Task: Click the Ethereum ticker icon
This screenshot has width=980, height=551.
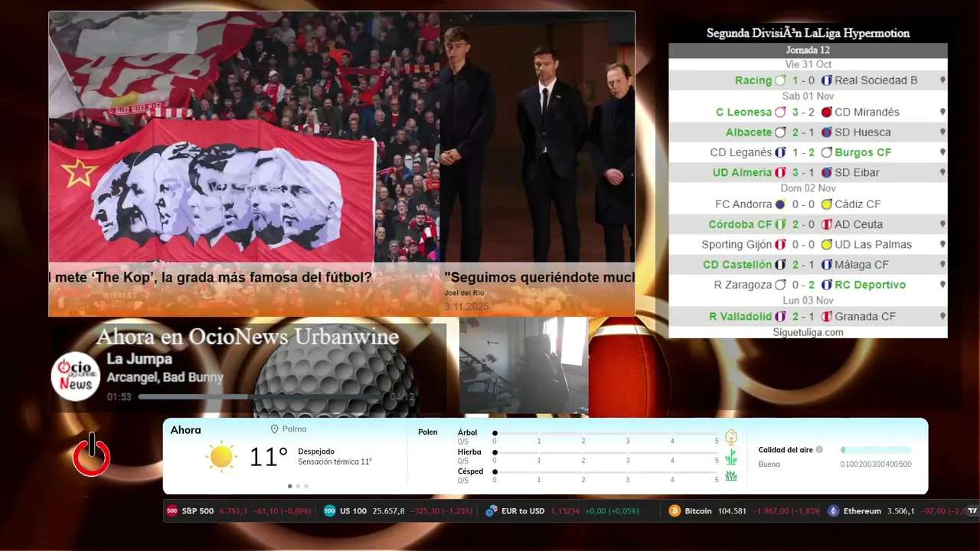Action: pos(833,511)
